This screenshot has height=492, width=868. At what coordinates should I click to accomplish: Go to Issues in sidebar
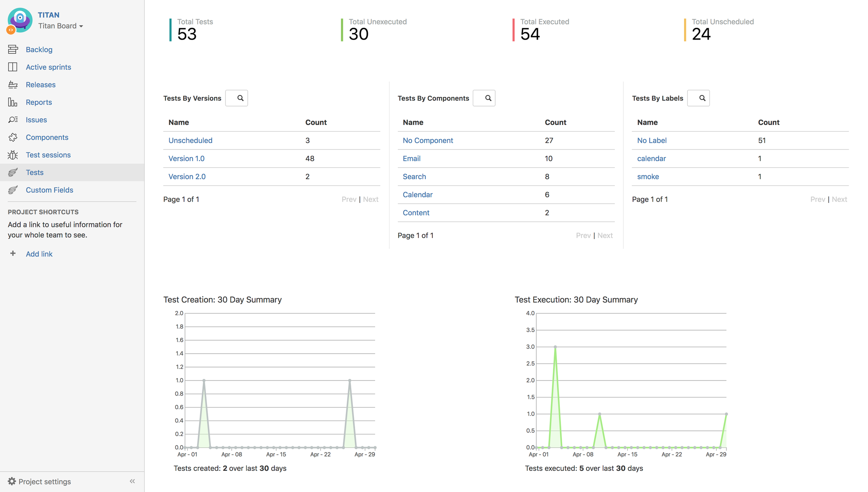coord(36,120)
